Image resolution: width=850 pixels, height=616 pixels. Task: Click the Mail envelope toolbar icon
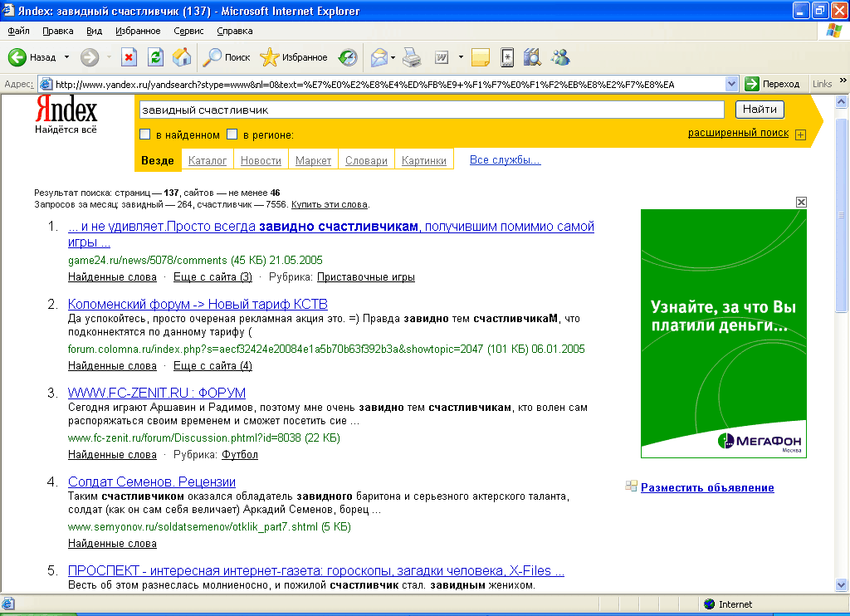pos(379,57)
